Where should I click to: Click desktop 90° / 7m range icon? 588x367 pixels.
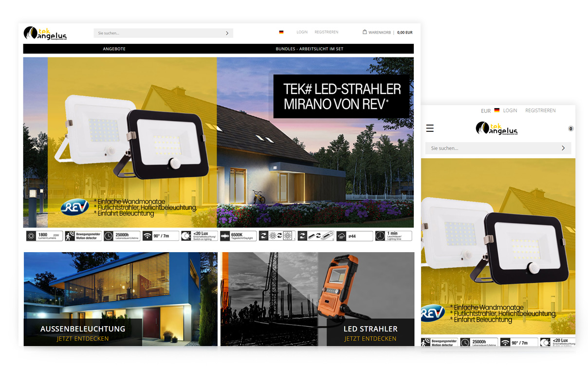pos(160,236)
